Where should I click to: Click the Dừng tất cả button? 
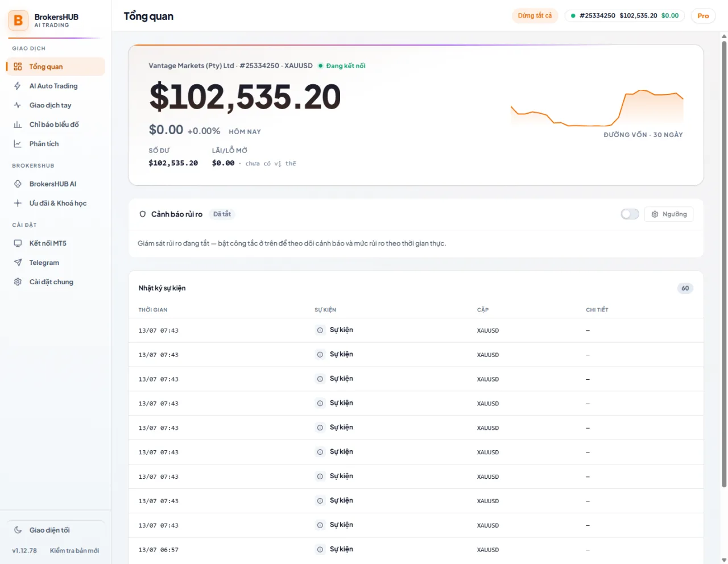(x=535, y=16)
